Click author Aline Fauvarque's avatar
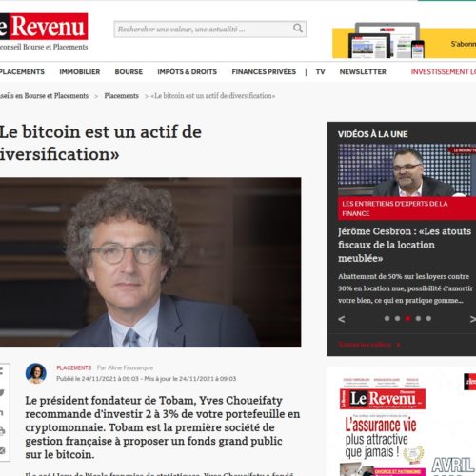476x476 pixels. coord(36,373)
